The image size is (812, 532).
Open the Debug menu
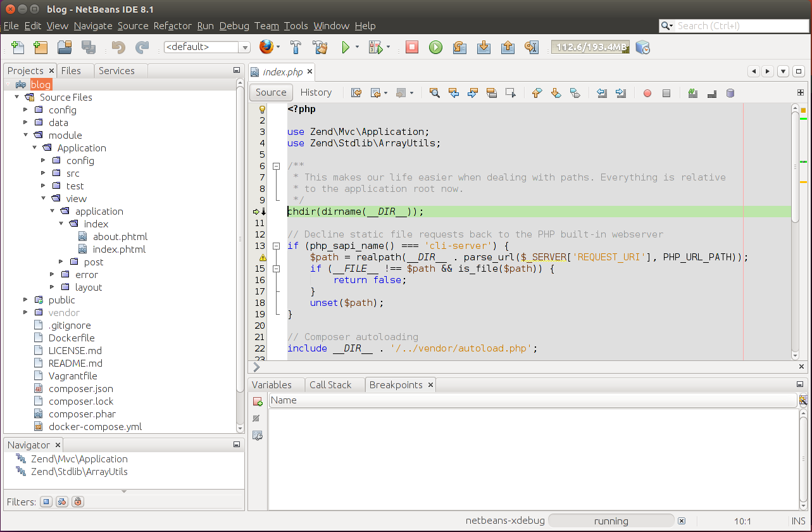click(x=234, y=26)
